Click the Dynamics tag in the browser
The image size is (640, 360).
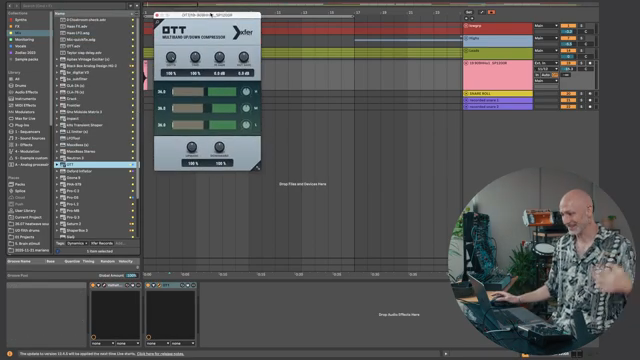coord(77,243)
